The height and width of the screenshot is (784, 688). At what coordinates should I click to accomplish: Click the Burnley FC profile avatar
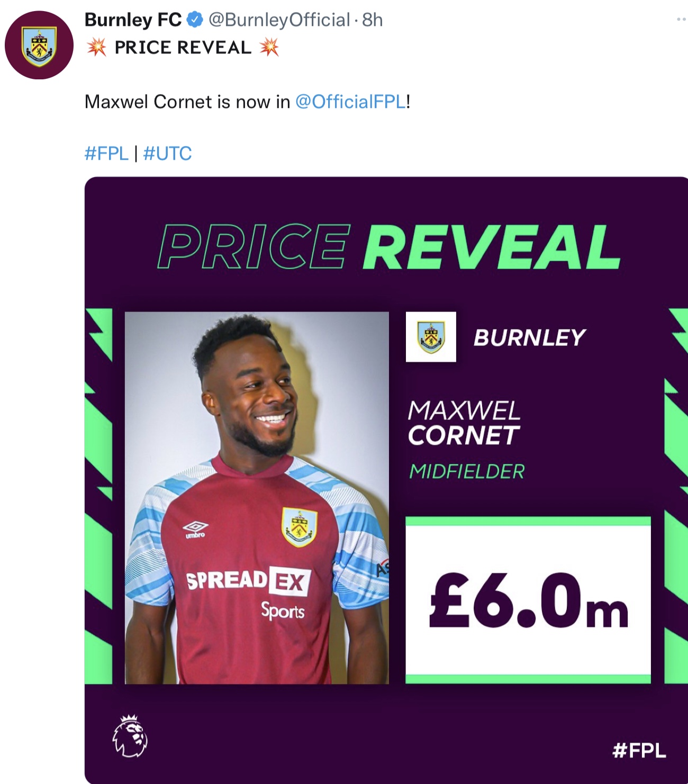pos(39,45)
